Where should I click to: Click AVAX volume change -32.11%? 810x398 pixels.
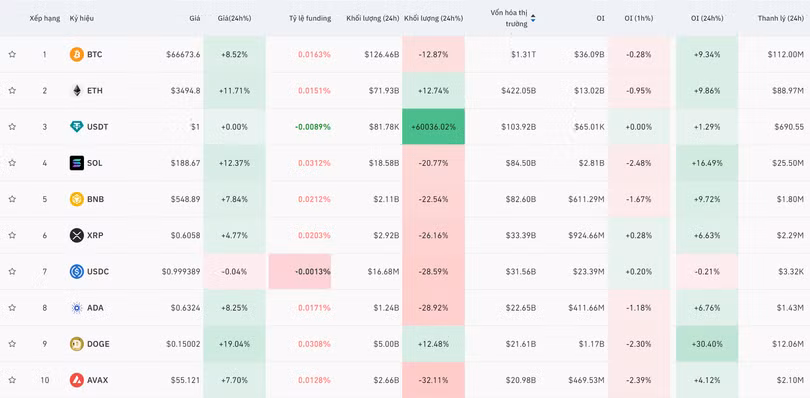tap(433, 380)
